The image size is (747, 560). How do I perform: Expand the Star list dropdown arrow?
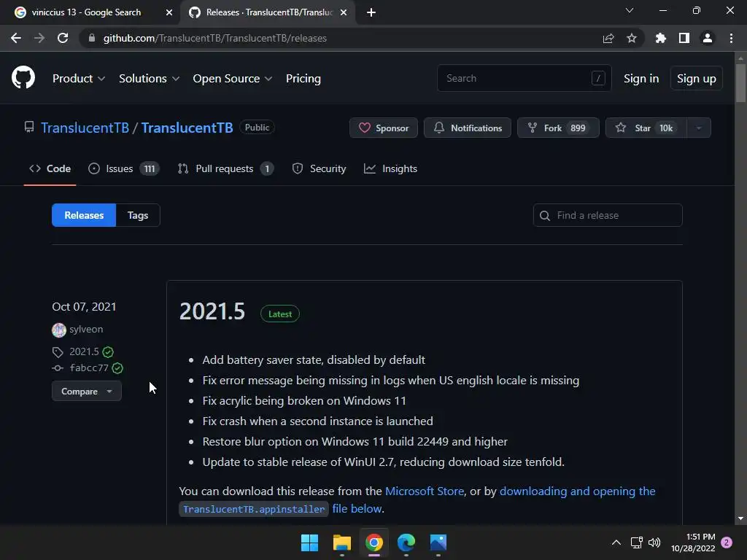pyautogui.click(x=698, y=128)
